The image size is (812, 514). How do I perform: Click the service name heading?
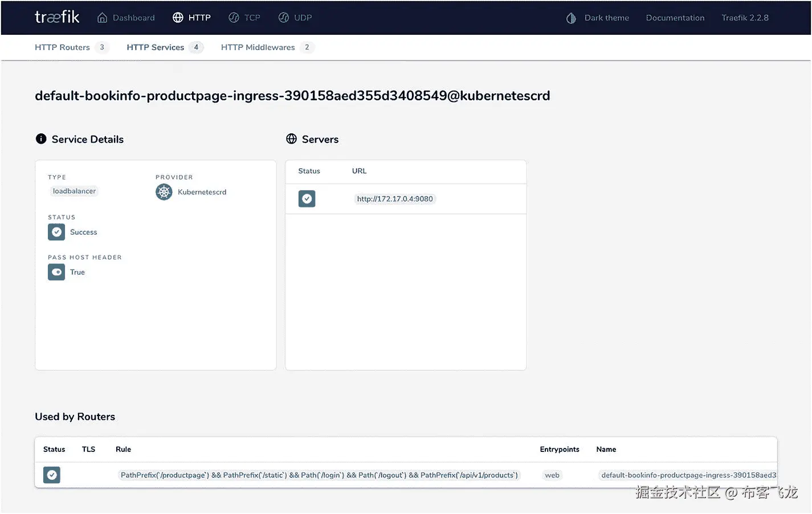[x=292, y=96]
